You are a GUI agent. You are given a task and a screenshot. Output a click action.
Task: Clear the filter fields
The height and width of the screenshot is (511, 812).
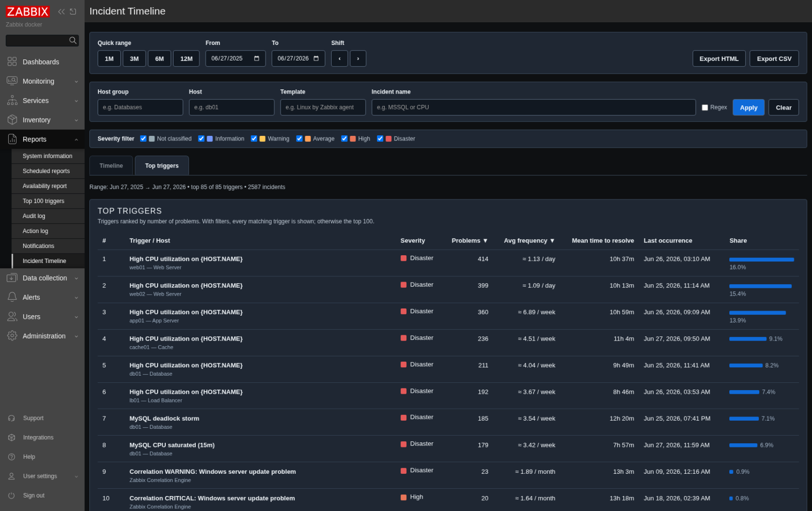click(784, 107)
